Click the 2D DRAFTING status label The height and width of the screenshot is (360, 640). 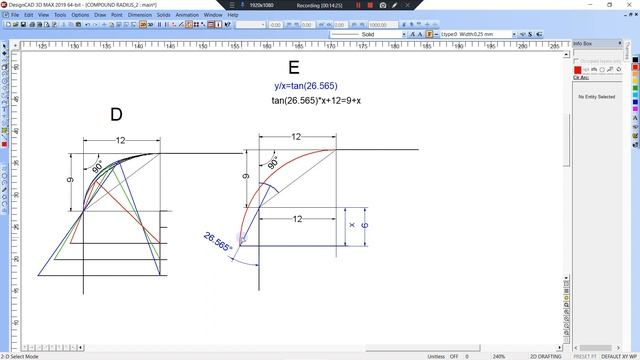tap(546, 356)
